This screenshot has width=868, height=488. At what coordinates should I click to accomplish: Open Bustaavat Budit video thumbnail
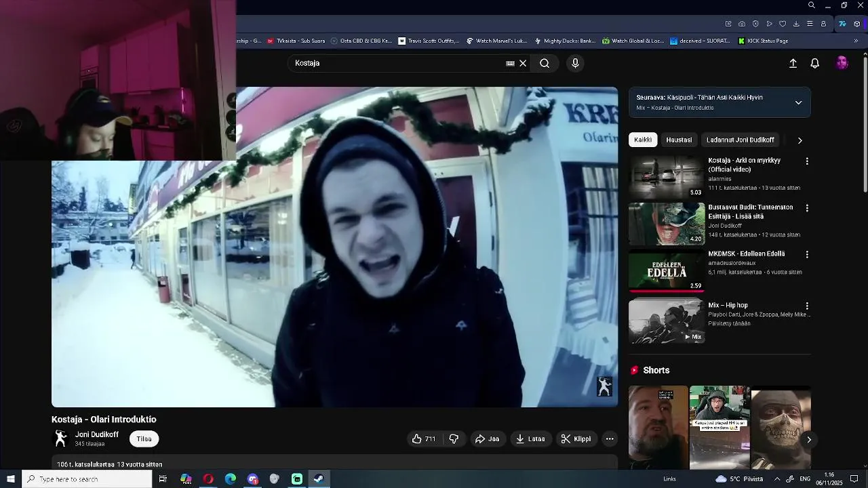click(x=667, y=224)
